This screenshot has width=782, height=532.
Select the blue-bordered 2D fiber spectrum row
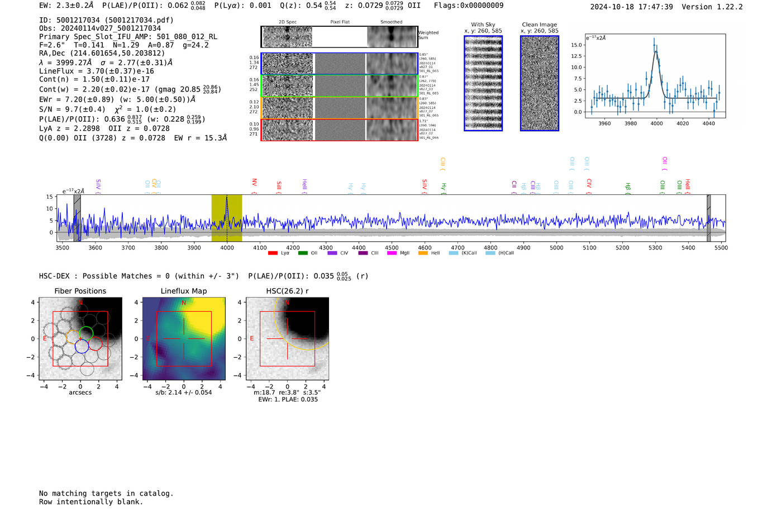tap(340, 64)
